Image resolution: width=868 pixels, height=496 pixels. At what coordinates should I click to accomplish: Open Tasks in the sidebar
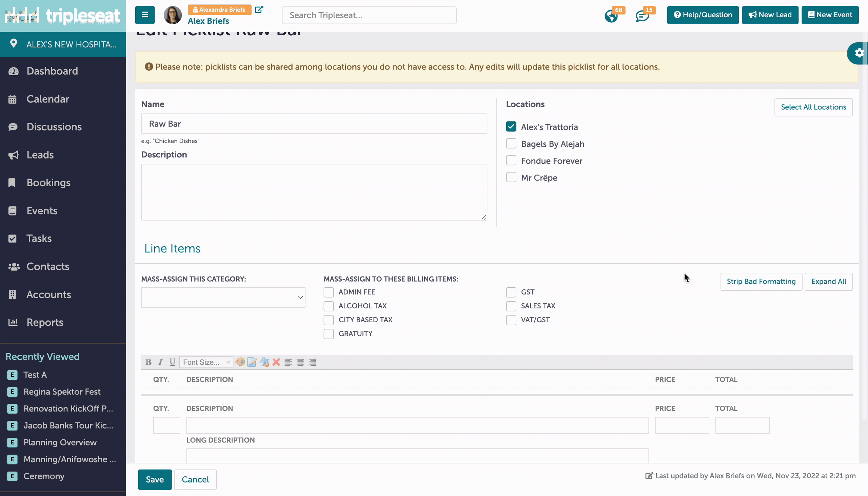pos(39,239)
